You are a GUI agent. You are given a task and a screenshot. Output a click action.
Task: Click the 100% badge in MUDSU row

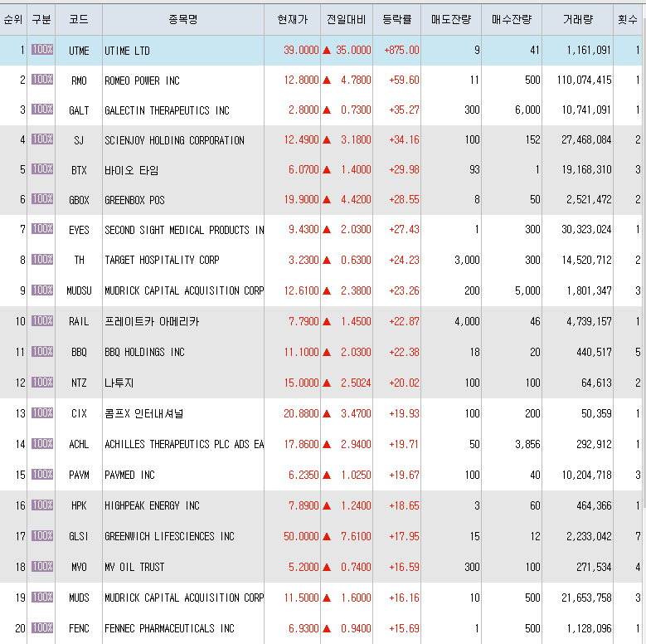(42, 290)
